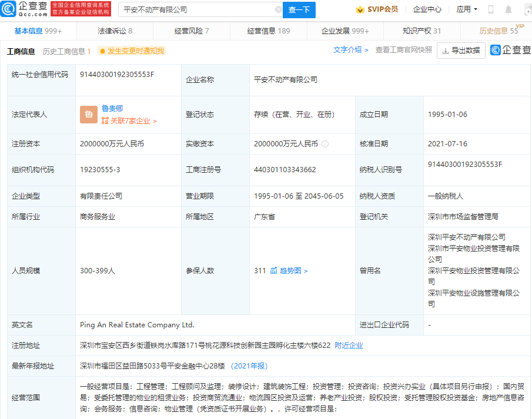Viewport: 532px width, 419px height.
Task: Click the SVIP crown icon
Action: point(360,9)
